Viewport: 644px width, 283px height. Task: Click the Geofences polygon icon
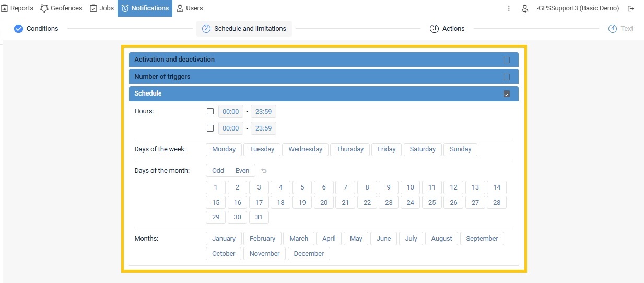(x=44, y=8)
